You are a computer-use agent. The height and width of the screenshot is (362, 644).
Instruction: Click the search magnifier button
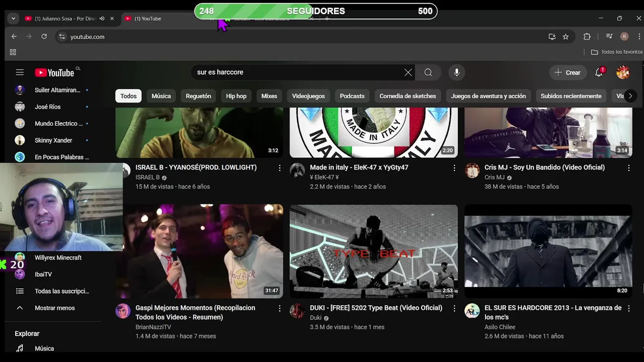(x=428, y=72)
